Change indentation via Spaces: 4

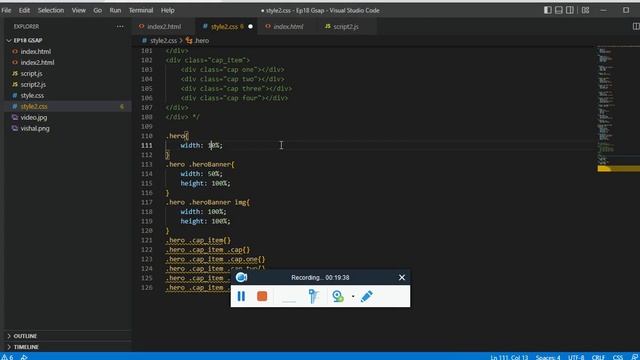(x=548, y=357)
